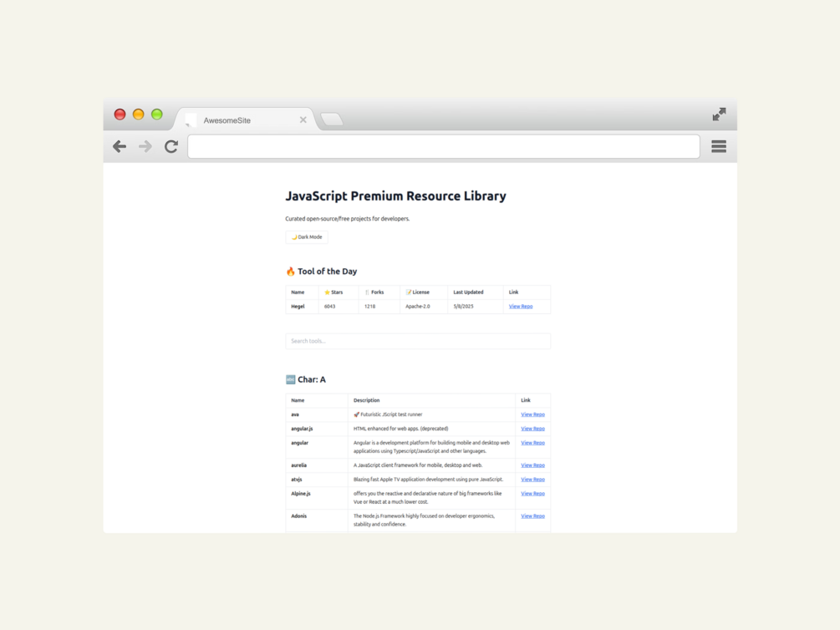This screenshot has width=840, height=630.
Task: Click the Tool of the Day heading
Action: pyautogui.click(x=322, y=272)
